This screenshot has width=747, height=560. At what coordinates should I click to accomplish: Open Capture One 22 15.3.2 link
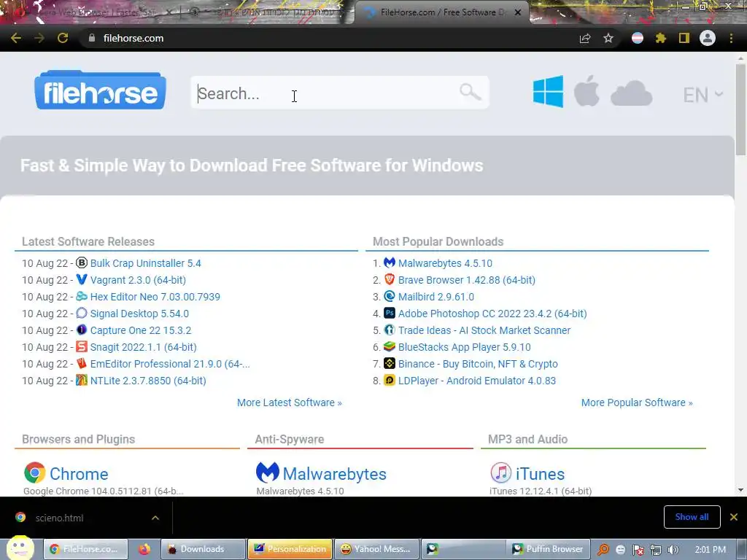point(141,330)
